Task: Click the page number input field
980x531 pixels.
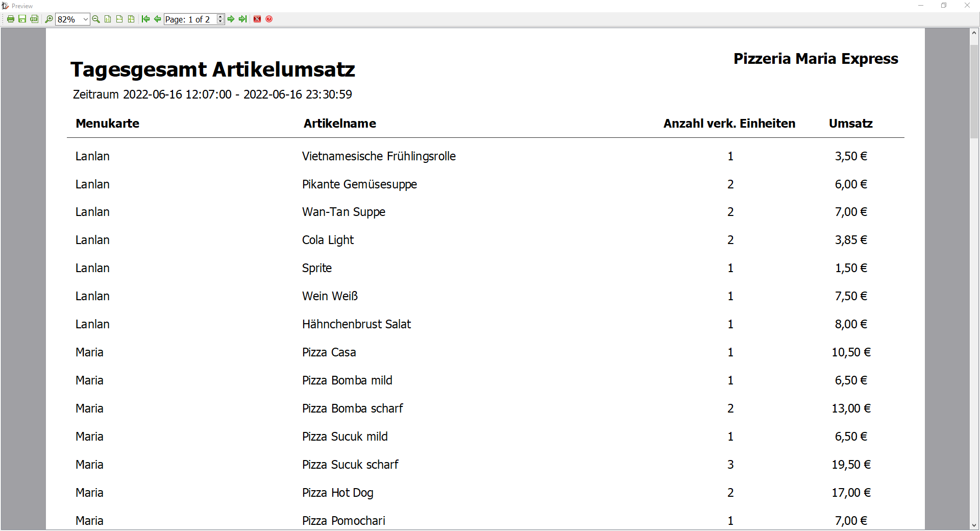Action: tap(190, 19)
